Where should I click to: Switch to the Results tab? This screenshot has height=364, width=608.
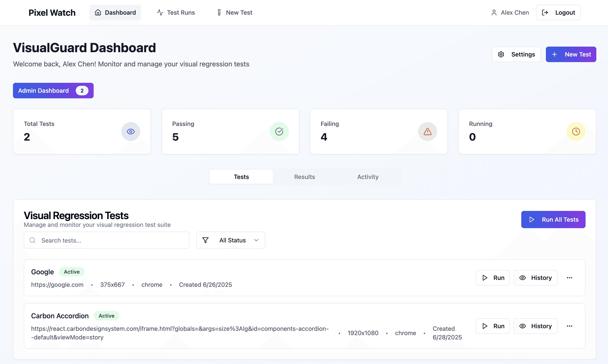pos(304,177)
